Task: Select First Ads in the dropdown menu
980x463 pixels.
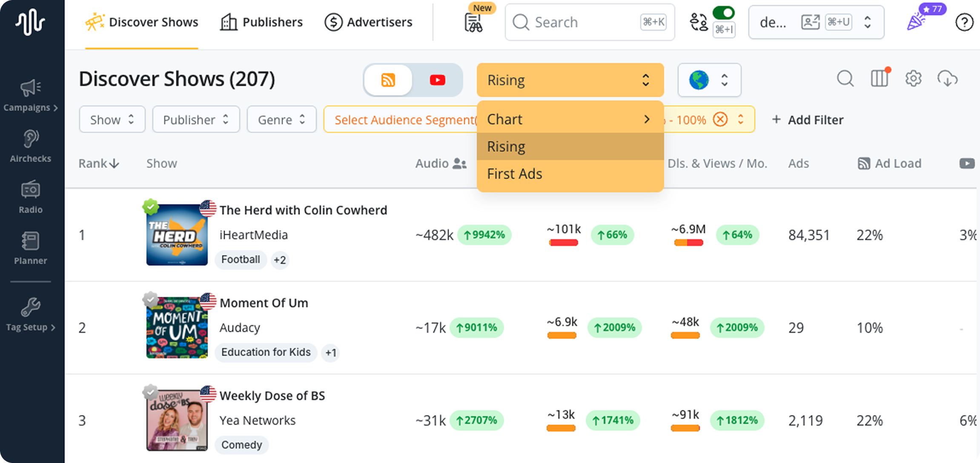Action: (x=515, y=174)
